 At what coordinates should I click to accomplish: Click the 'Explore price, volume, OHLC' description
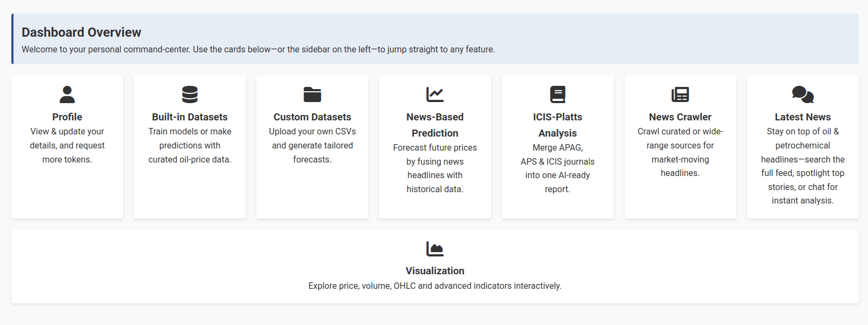(435, 286)
